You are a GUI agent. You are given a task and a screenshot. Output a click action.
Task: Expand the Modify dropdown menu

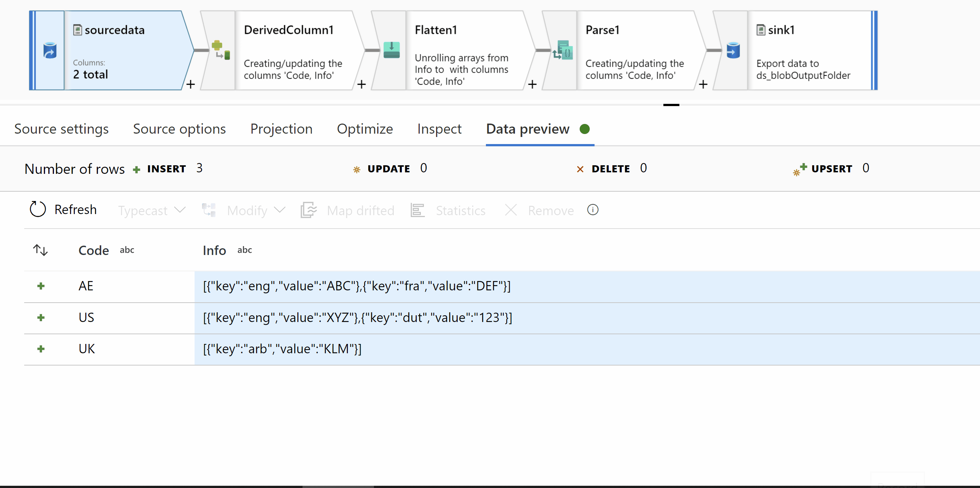coord(256,210)
